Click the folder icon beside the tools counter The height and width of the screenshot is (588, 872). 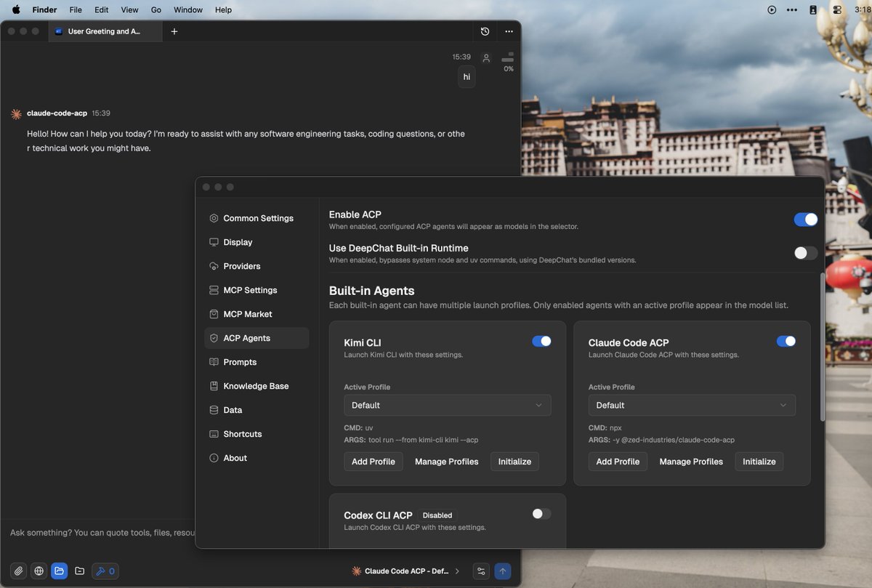[x=79, y=571]
